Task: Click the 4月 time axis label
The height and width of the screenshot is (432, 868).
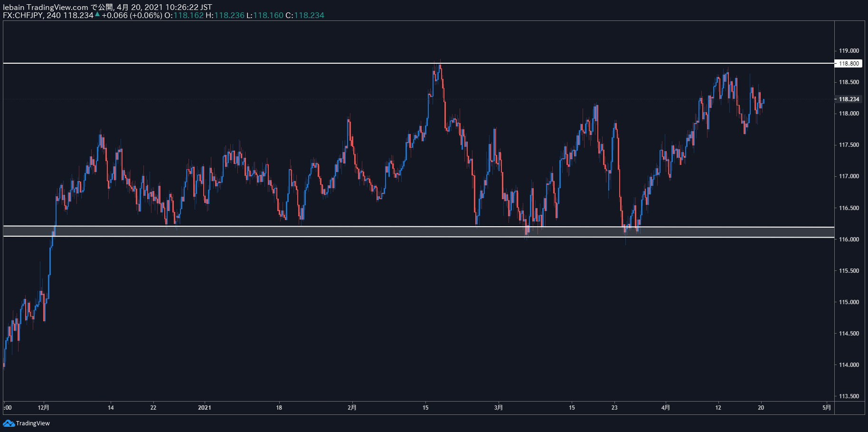Action: [666, 407]
